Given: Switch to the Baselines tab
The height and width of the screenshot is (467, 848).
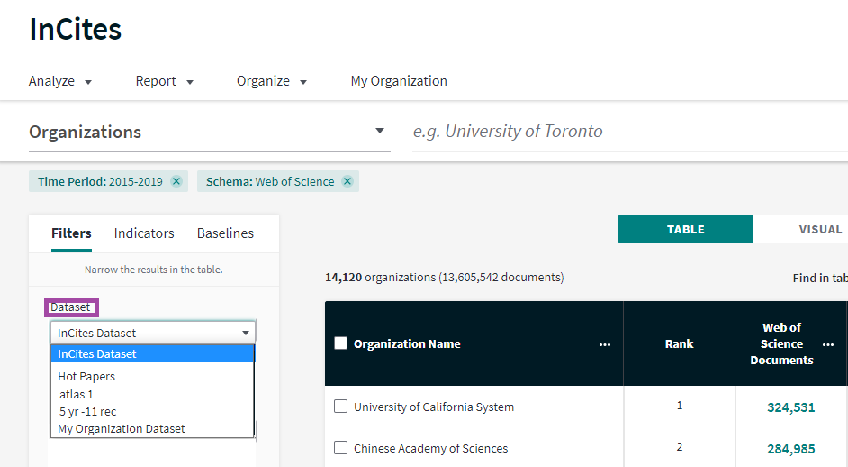Looking at the screenshot, I should click(x=226, y=234).
